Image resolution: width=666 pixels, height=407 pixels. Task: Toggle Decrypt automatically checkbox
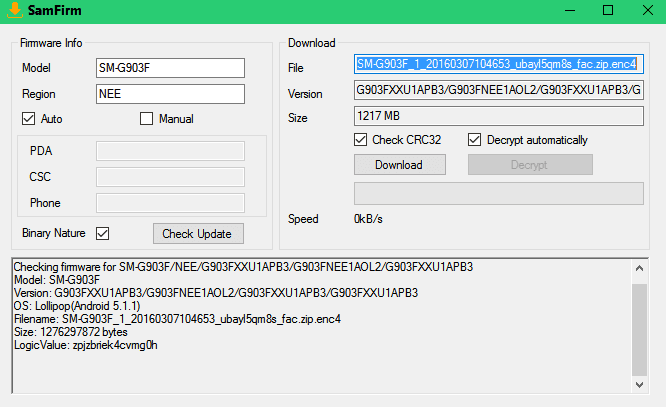click(x=474, y=140)
